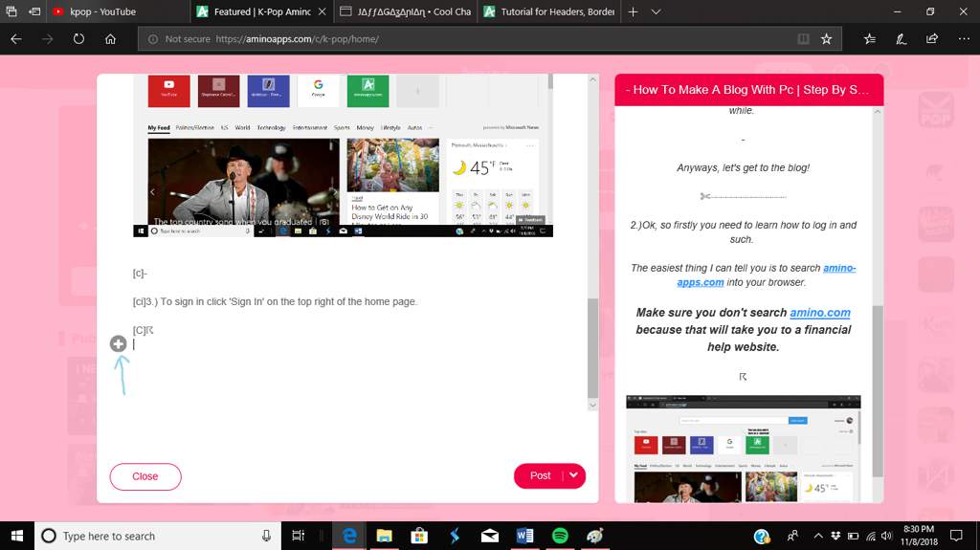Viewport: 980px width, 550px height.
Task: Open the tab preview chevron
Action: (x=656, y=11)
